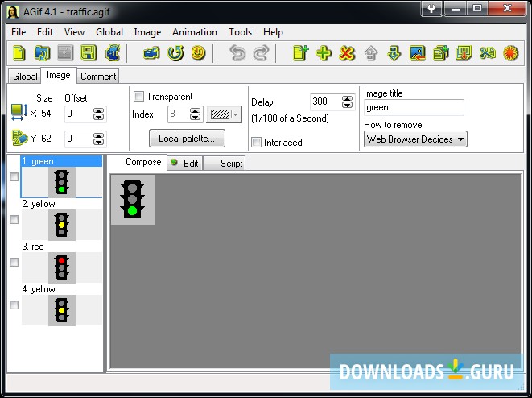Open the Tools menu
Screen dimensions: 532x398
[x=240, y=32]
